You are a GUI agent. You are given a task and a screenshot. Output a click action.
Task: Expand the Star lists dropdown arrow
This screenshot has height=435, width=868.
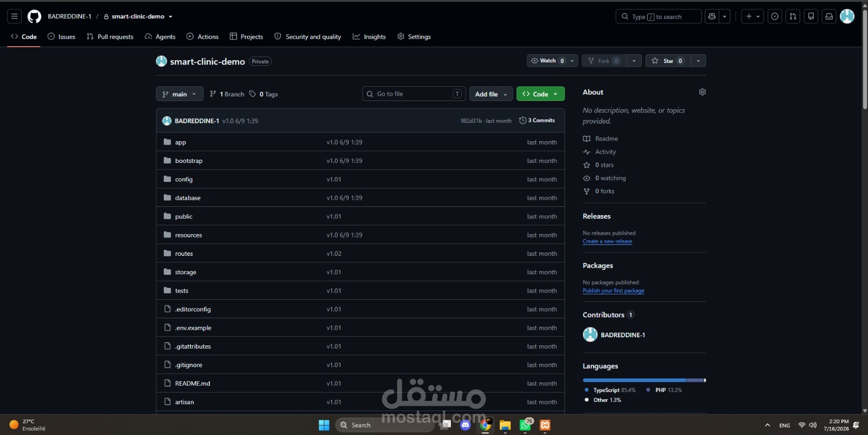point(698,61)
